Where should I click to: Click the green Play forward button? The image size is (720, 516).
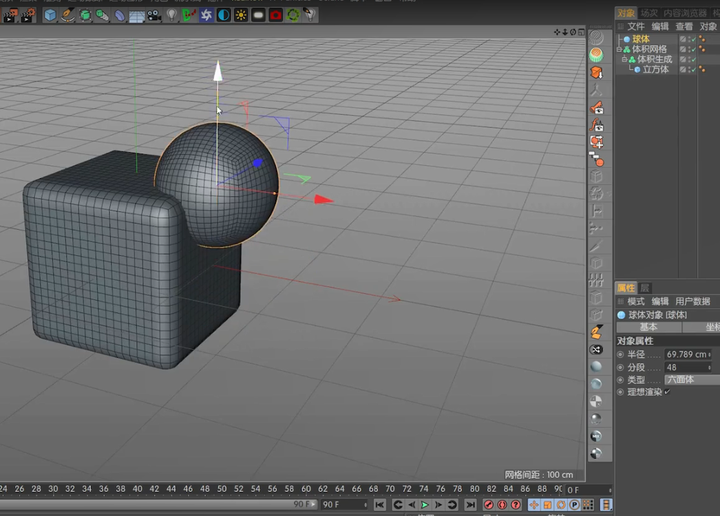tap(425, 505)
